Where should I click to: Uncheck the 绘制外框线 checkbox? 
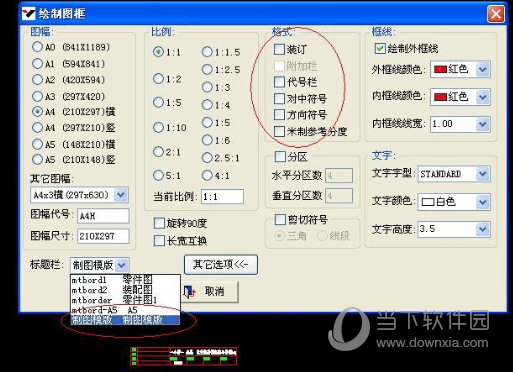click(x=380, y=49)
